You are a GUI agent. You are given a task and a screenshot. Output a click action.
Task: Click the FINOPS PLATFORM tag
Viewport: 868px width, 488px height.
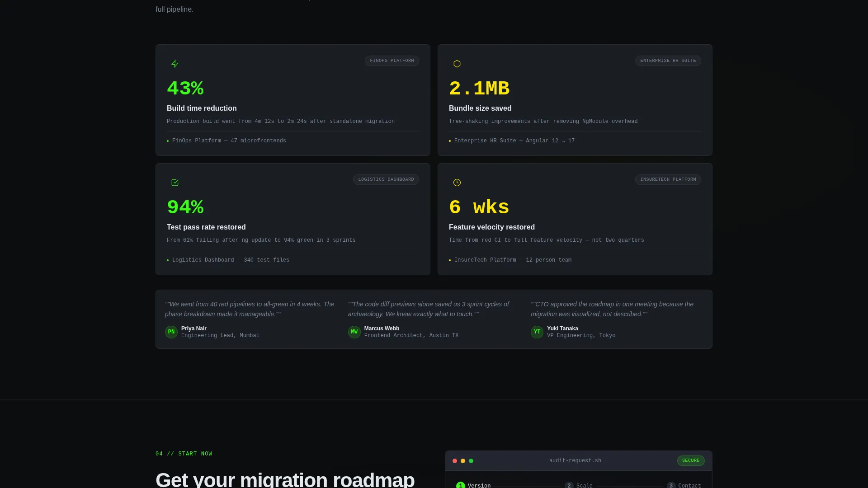(x=392, y=61)
